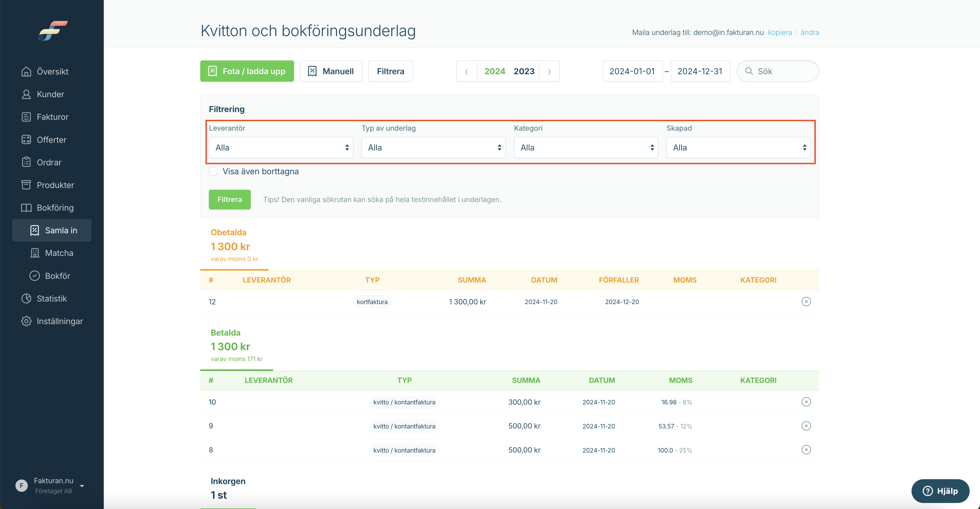
Task: Go to previous year with left chevron
Action: point(467,71)
